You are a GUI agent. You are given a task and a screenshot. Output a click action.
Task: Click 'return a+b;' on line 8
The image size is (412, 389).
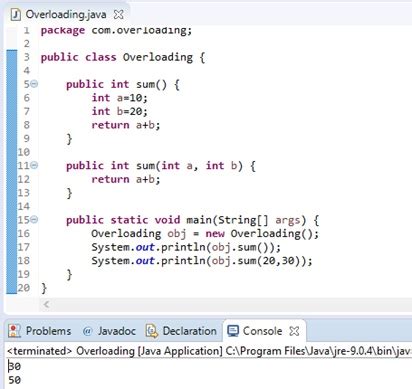point(126,125)
